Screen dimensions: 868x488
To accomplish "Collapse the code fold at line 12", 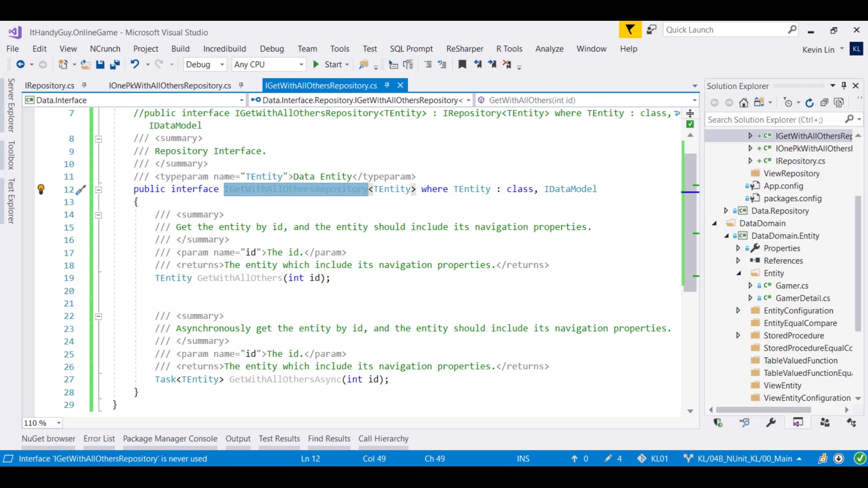I will (99, 190).
